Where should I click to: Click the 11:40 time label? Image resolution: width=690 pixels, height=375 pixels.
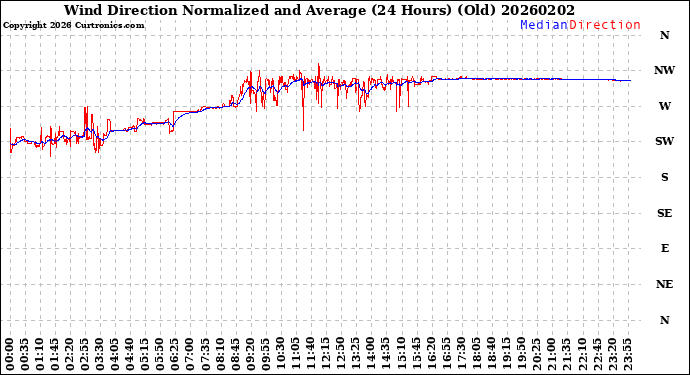click(x=310, y=355)
